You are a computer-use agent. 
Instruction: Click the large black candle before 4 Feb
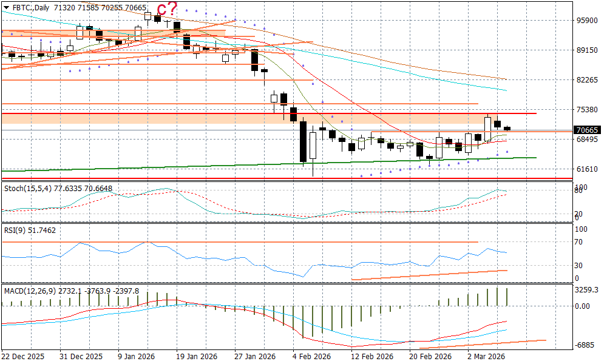(302, 142)
